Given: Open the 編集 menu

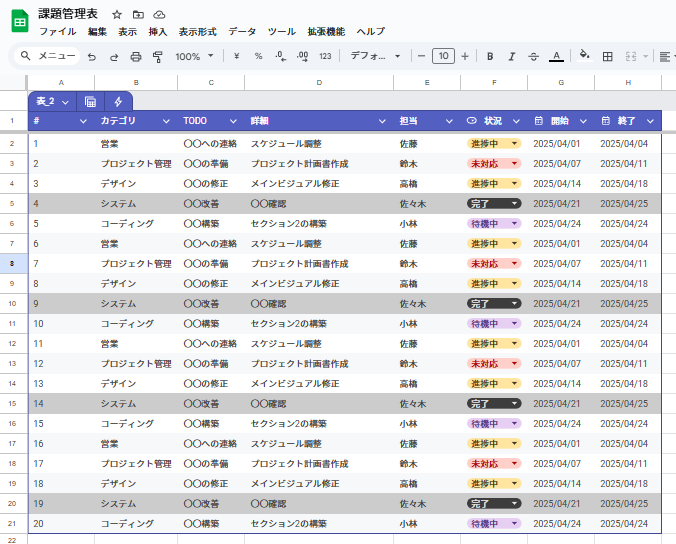Looking at the screenshot, I should [97, 31].
